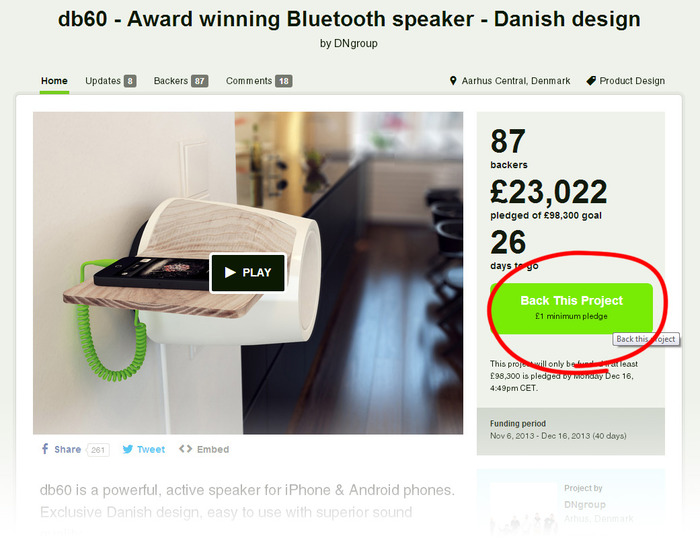This screenshot has height=559, width=700.
Task: Open the Home tab
Action: [54, 81]
